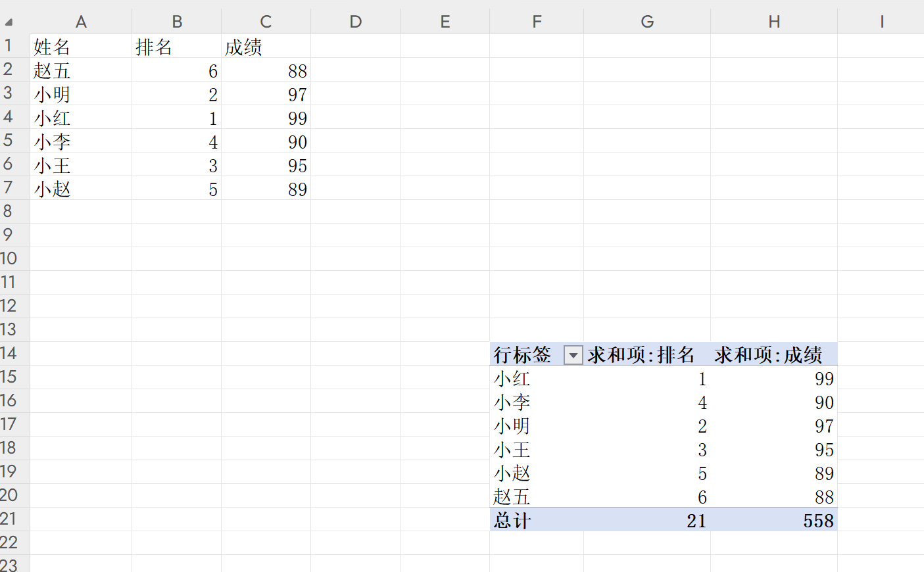Click column D header to select it
924x572 pixels.
[355, 22]
